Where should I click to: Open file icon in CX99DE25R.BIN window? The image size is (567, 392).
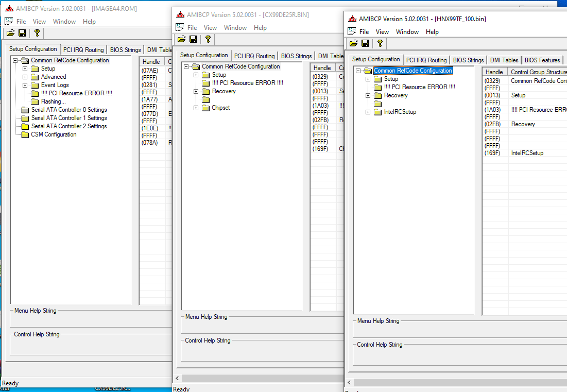(x=181, y=40)
